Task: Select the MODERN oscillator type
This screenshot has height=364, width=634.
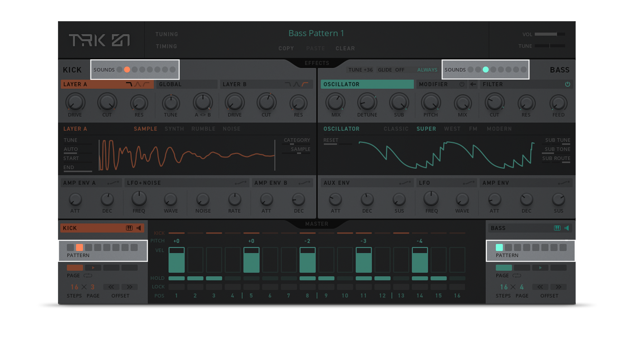Action: coord(499,129)
